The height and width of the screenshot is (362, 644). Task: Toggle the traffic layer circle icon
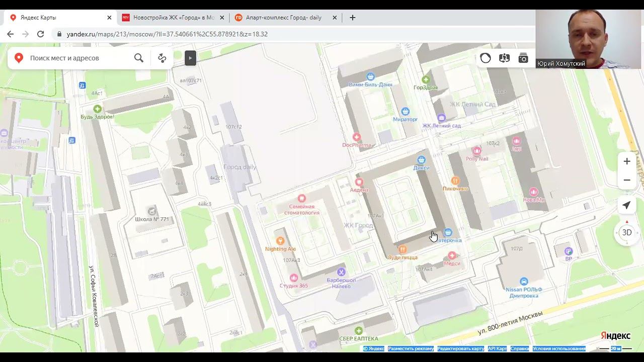(486, 58)
